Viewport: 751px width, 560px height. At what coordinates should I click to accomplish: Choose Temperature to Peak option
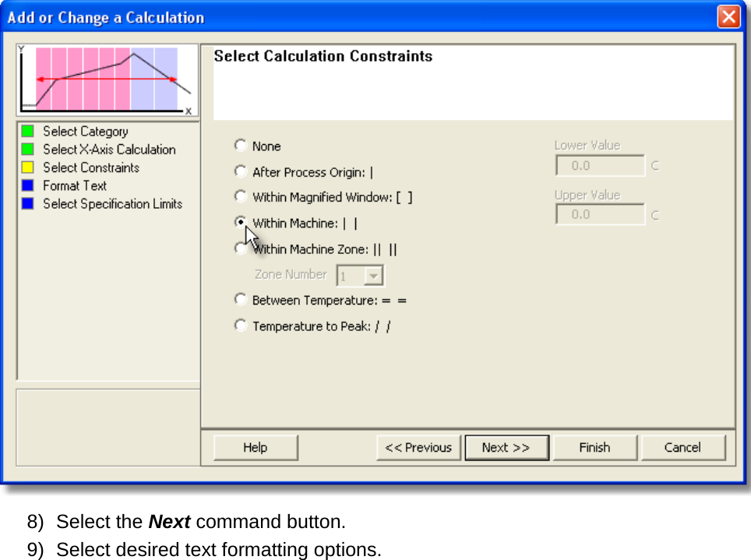(241, 326)
